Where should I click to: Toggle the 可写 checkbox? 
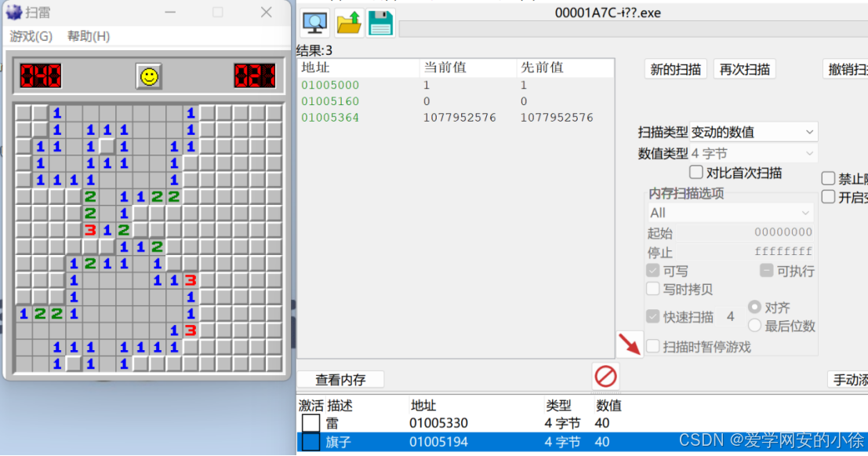click(652, 271)
